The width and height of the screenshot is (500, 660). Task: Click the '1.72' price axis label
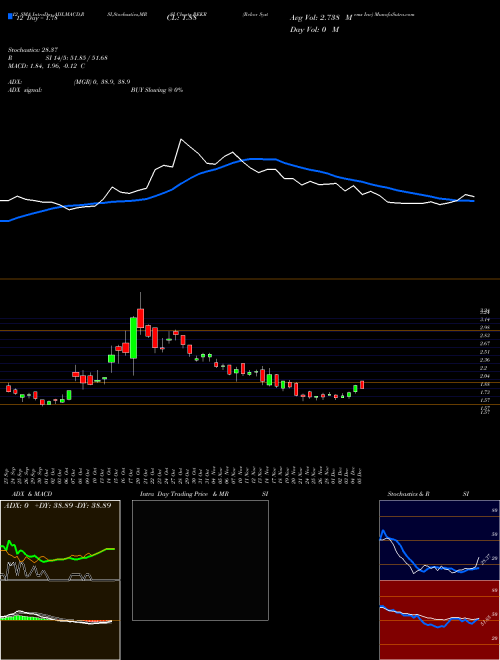tap(484, 392)
